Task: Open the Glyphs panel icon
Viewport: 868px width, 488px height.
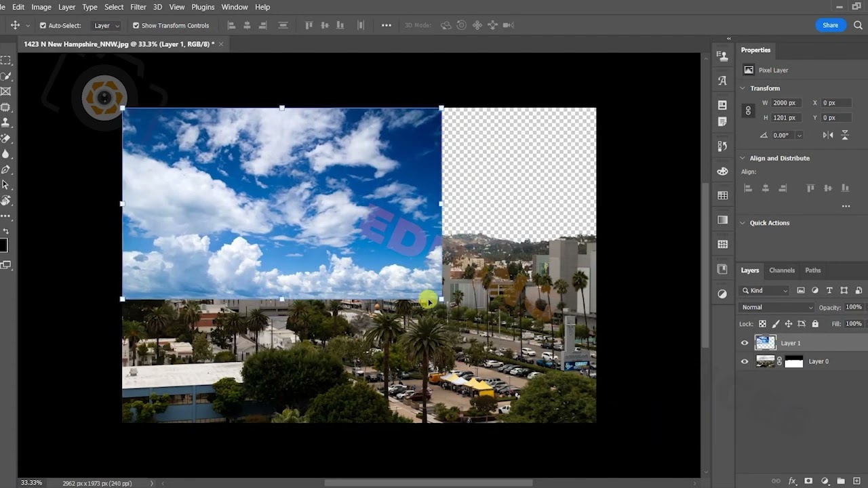Action: [x=722, y=81]
